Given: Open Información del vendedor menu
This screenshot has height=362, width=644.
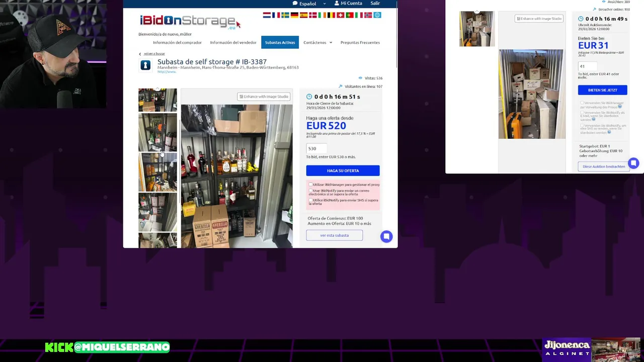Looking at the screenshot, I should 233,42.
